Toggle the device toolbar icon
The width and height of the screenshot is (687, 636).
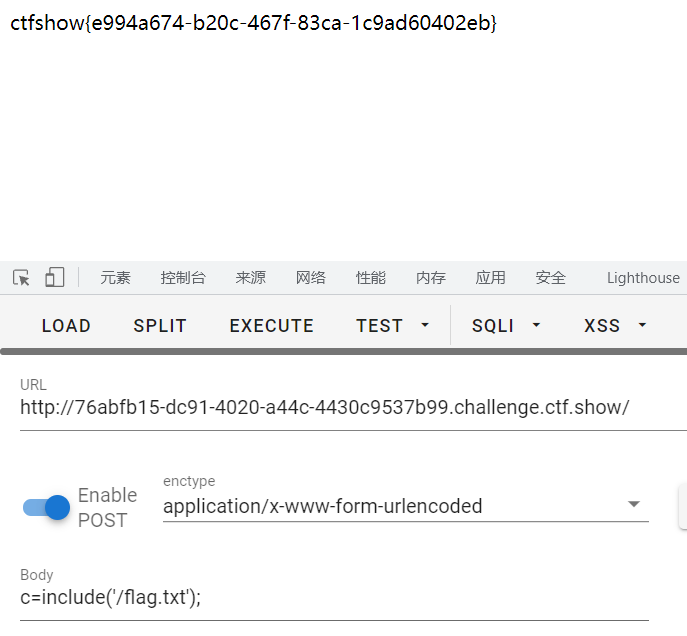point(55,277)
